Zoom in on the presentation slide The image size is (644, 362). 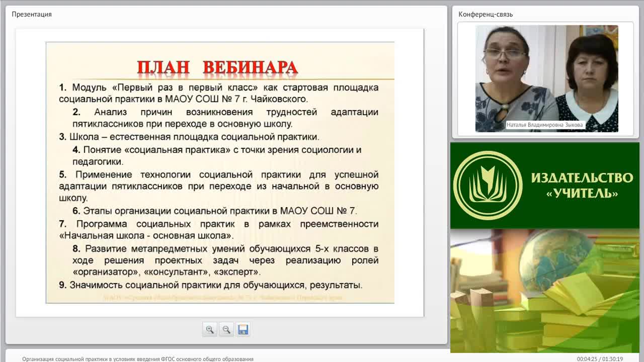[x=210, y=329]
